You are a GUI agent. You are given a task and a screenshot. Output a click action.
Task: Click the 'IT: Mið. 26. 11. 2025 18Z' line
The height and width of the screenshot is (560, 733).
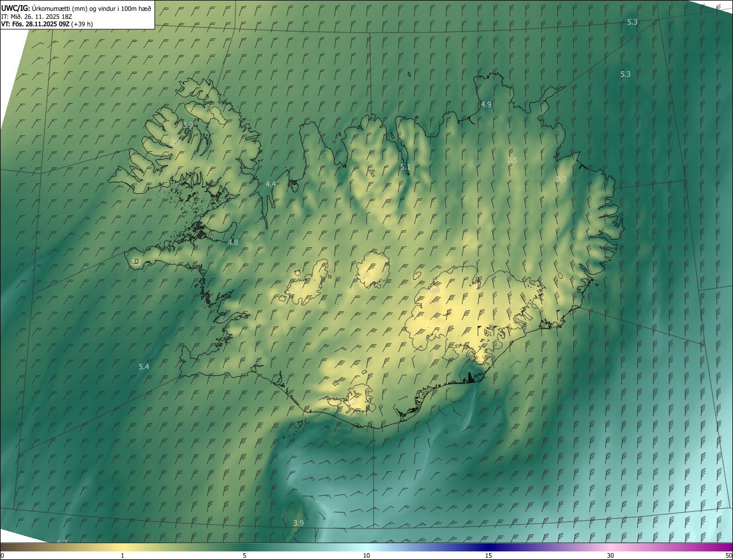tap(36, 17)
